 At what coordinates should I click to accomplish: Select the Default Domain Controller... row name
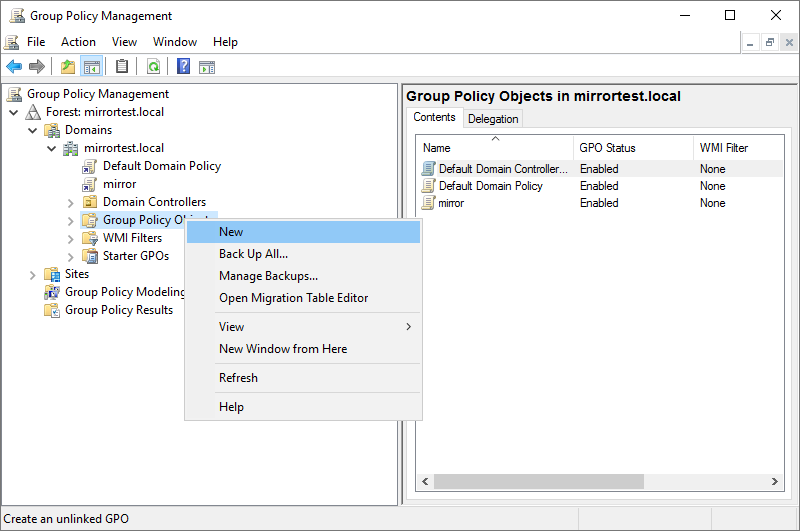pos(503,169)
